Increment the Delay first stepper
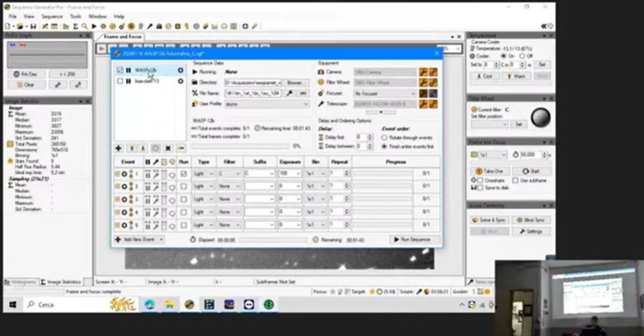The height and width of the screenshot is (336, 644). [x=369, y=135]
